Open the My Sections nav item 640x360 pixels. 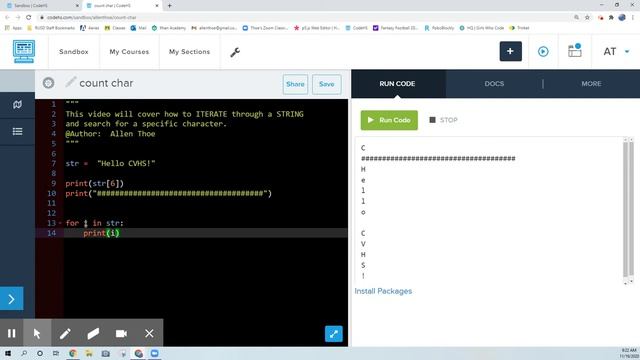pos(189,52)
